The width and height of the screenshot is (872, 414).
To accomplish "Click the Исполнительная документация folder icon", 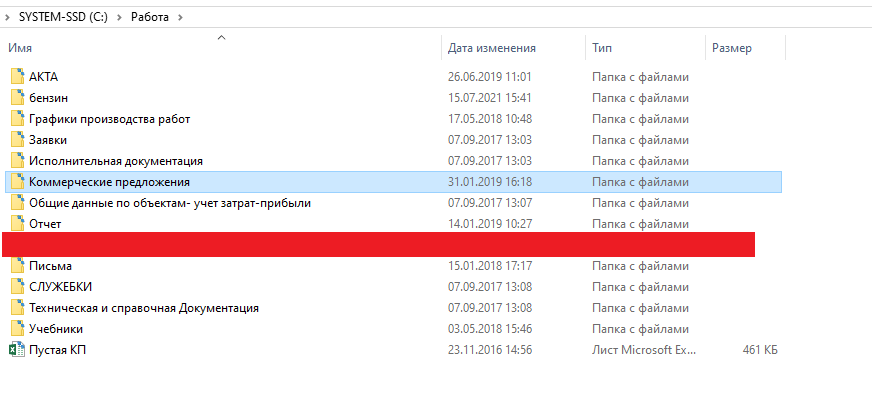I will tap(16, 161).
